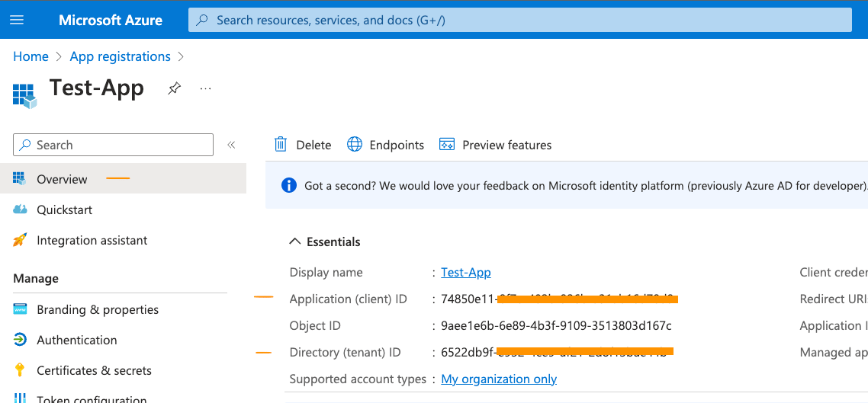Click the Preview features icon
Screen dimensions: 868x403
click(x=446, y=144)
